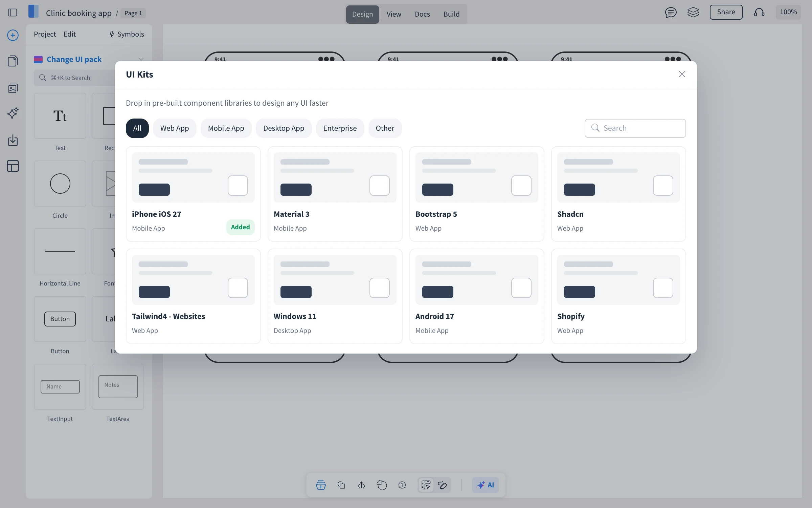The width and height of the screenshot is (812, 508).
Task: Click the info circle icon in bottom toolbar
Action: [x=402, y=485]
